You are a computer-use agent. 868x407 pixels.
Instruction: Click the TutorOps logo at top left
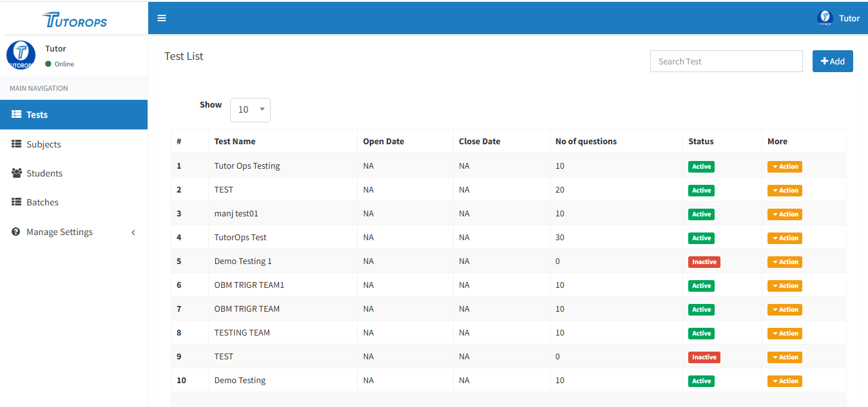[x=74, y=20]
